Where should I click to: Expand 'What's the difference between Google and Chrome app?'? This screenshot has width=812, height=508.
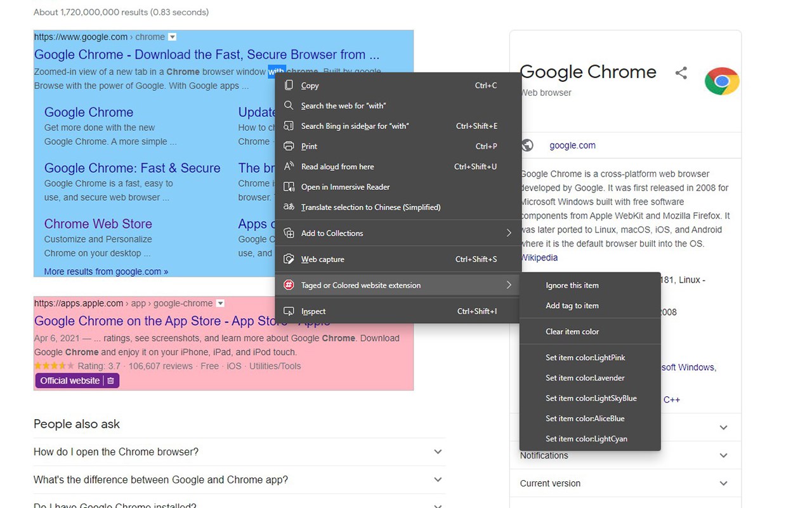[x=239, y=480]
